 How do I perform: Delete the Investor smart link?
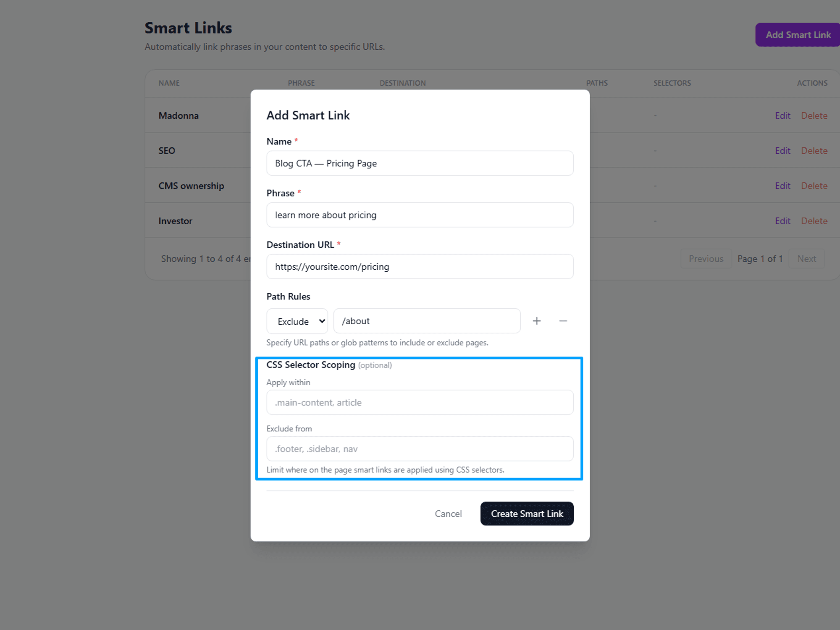(814, 221)
